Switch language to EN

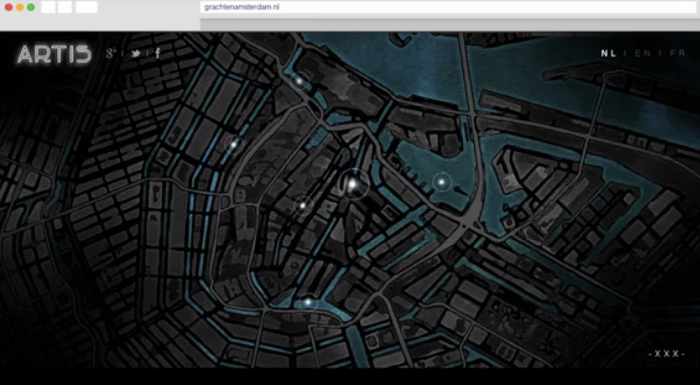[643, 53]
